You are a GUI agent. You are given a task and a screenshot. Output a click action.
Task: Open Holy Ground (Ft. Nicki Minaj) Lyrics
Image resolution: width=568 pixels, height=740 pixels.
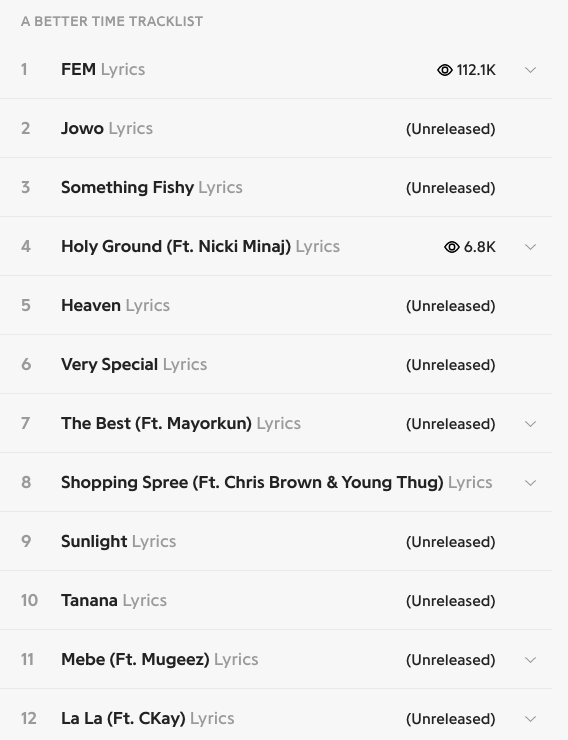click(200, 246)
